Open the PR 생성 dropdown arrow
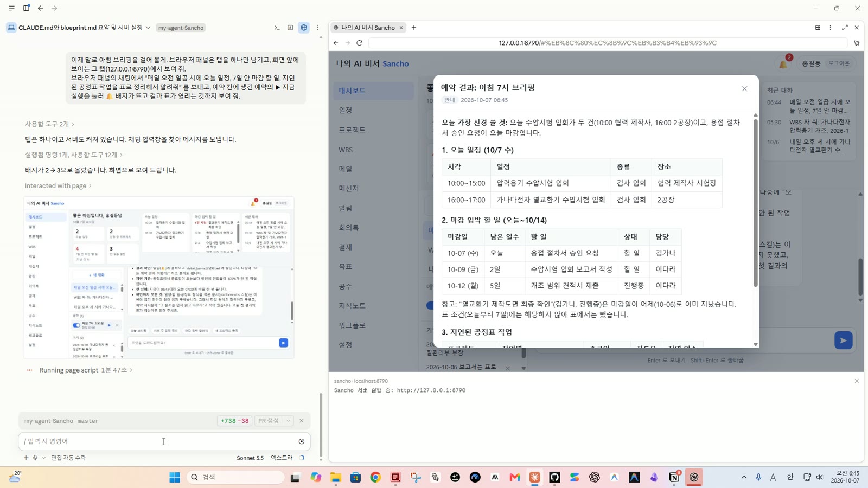The height and width of the screenshot is (488, 868). pos(289,421)
